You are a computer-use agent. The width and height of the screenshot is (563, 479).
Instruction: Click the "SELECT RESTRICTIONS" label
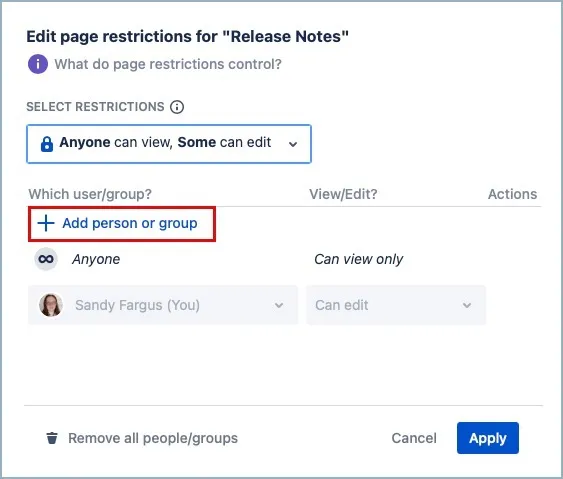tap(95, 107)
